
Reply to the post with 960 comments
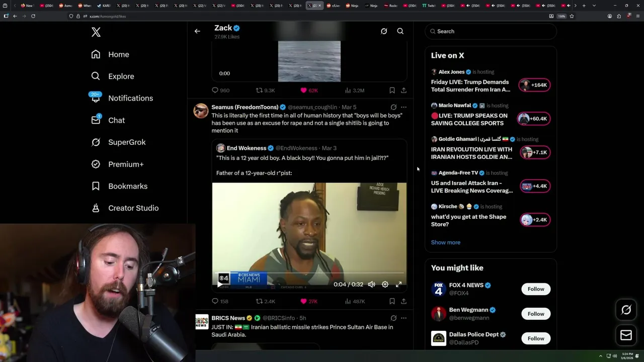[x=220, y=90]
